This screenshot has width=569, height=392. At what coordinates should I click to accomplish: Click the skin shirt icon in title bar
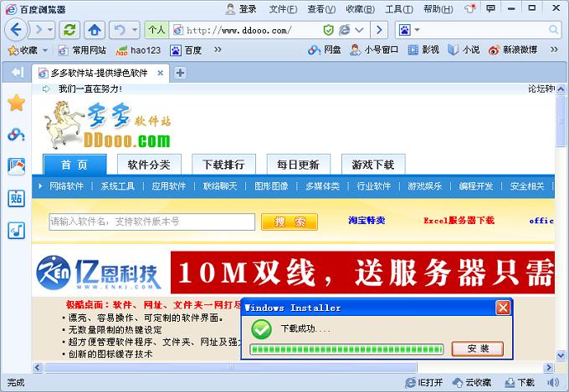[x=469, y=8]
